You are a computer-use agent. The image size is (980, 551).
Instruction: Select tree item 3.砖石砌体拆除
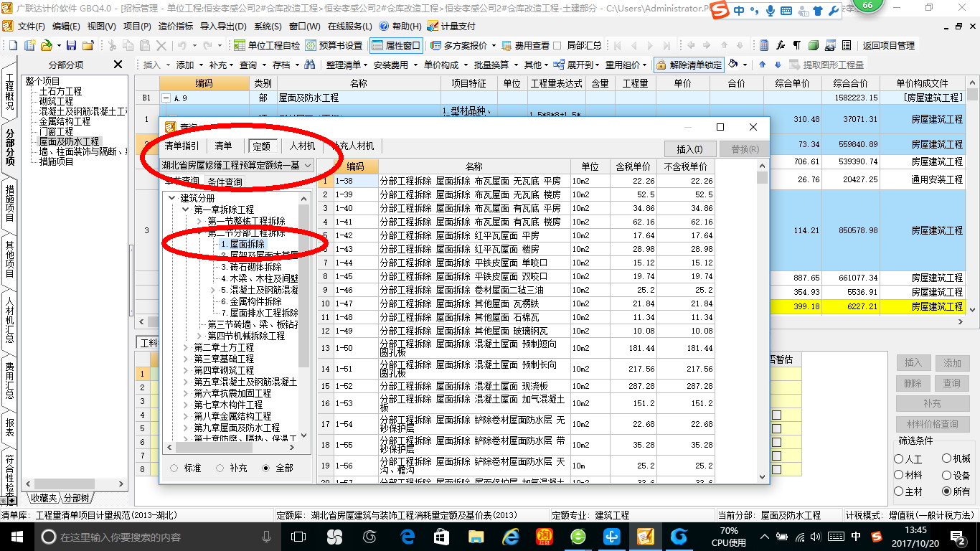(x=251, y=267)
